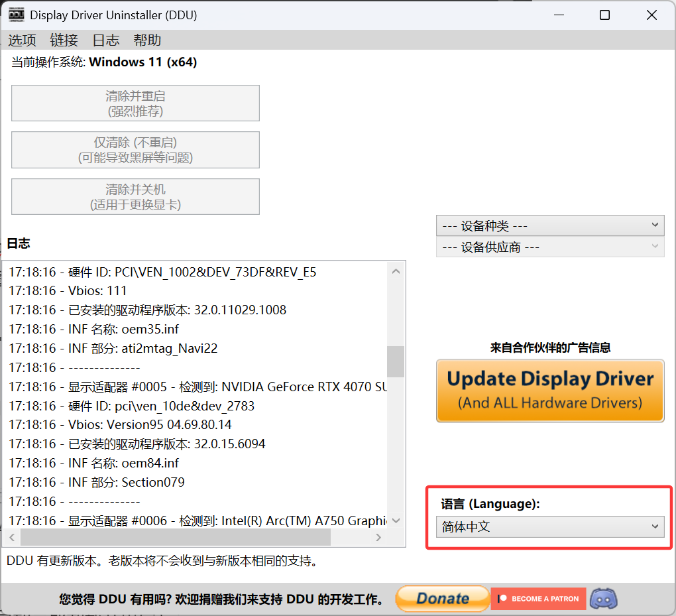Screen dimensions: 676x616
Task: Click the Donate button
Action: 442,599
